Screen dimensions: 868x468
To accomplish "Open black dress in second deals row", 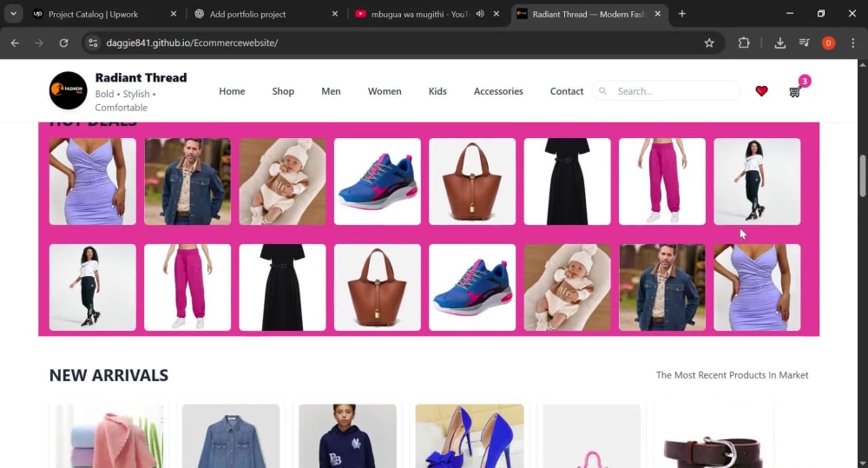I will 282,287.
